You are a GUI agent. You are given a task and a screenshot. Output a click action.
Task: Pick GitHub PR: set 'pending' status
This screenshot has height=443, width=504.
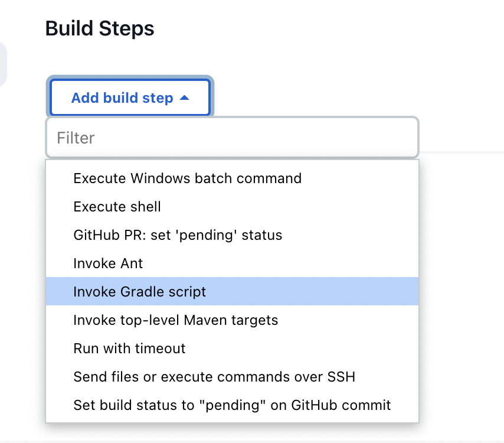(178, 234)
